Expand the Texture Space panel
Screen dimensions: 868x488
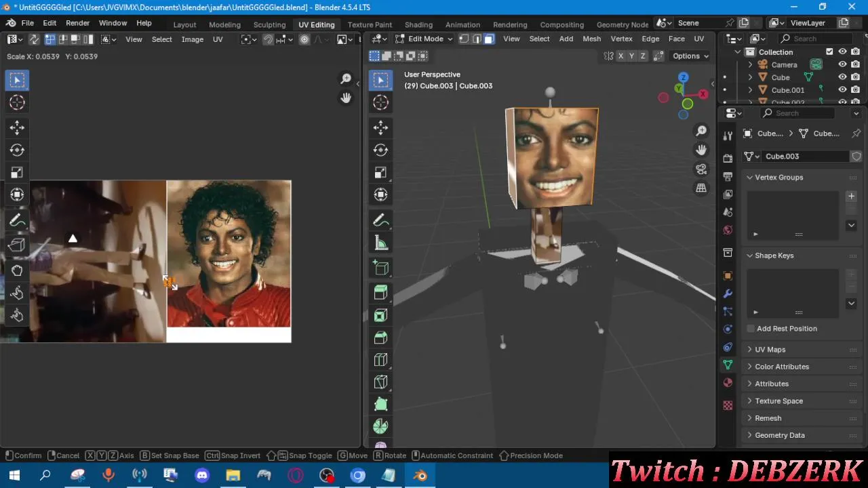coord(778,401)
